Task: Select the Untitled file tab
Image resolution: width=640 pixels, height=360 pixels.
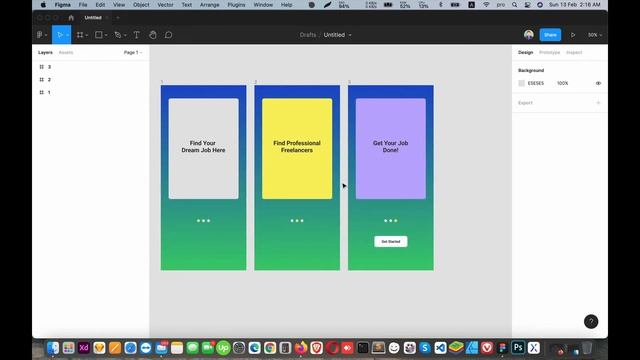Action: coord(93,18)
